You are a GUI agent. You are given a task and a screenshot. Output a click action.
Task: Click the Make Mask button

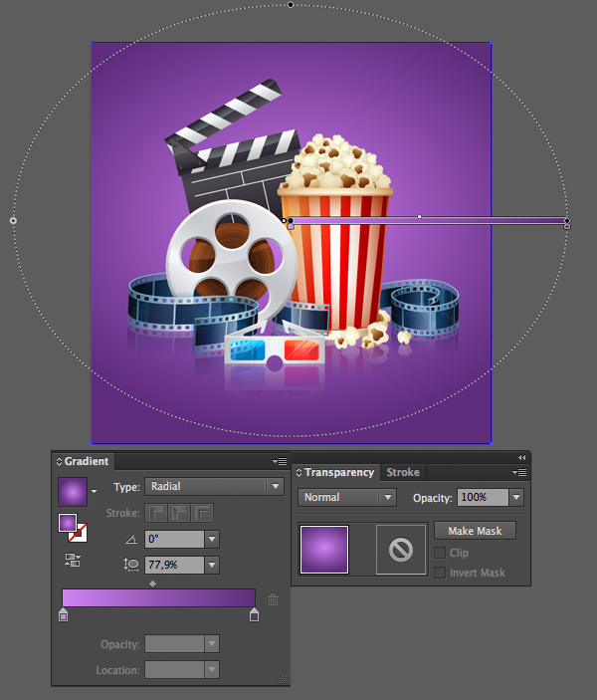click(475, 531)
